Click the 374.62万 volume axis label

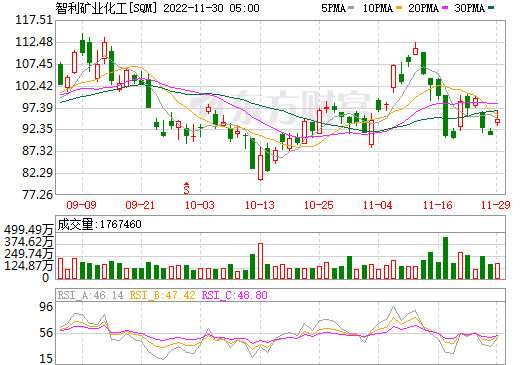[x=28, y=242]
